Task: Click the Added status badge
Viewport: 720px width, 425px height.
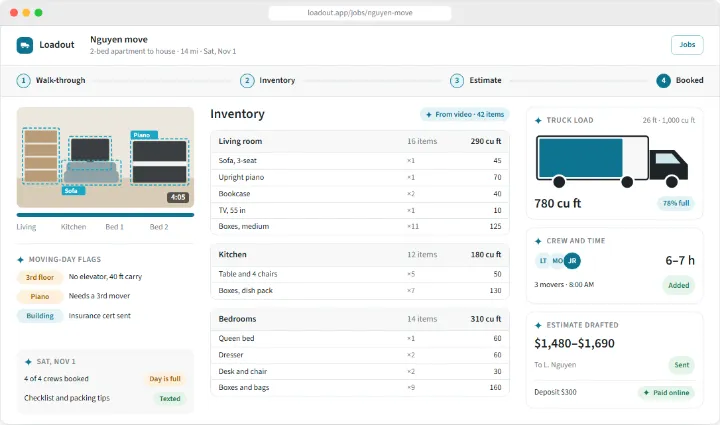Action: point(678,285)
